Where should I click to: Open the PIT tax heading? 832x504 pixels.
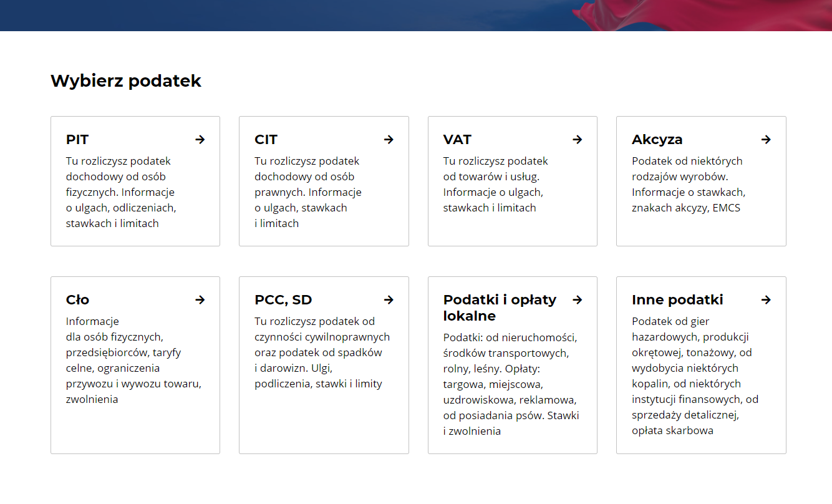point(77,140)
